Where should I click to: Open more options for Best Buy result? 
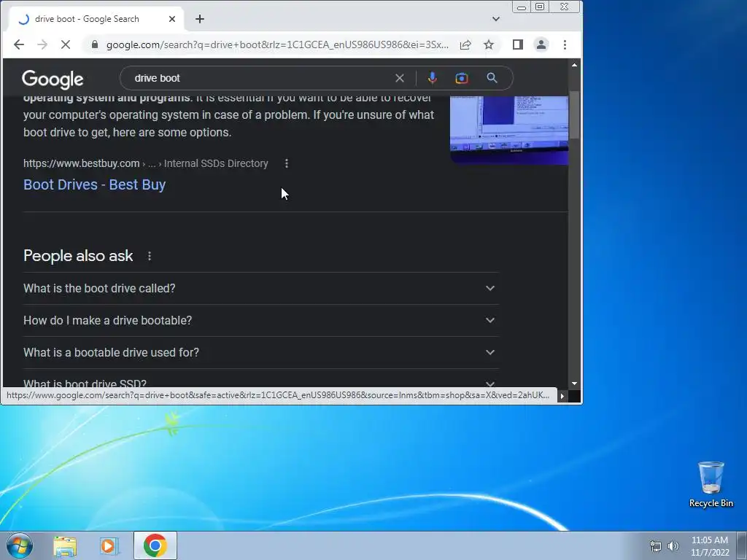[286, 163]
